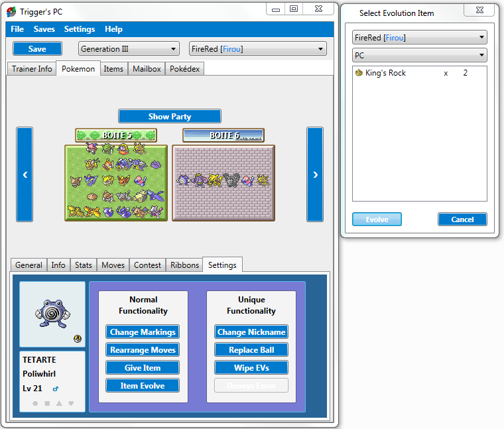The image size is (504, 429).
Task: Click the Replace Ball button
Action: click(x=251, y=350)
